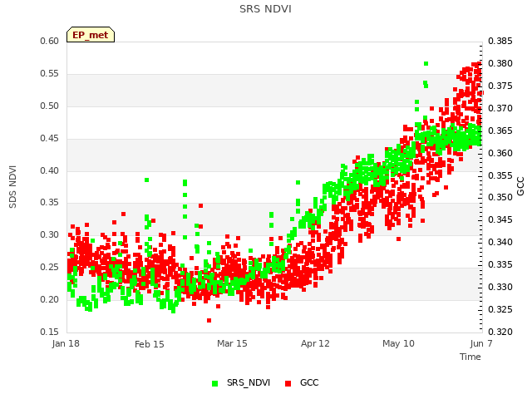Click the Jun 7 x-axis tick label
532x399 pixels.
(x=481, y=343)
